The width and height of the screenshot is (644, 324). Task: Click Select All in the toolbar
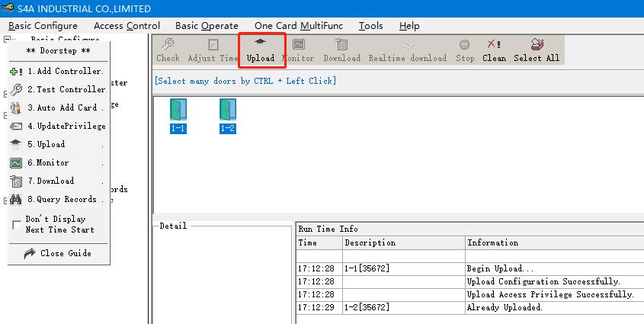point(537,50)
